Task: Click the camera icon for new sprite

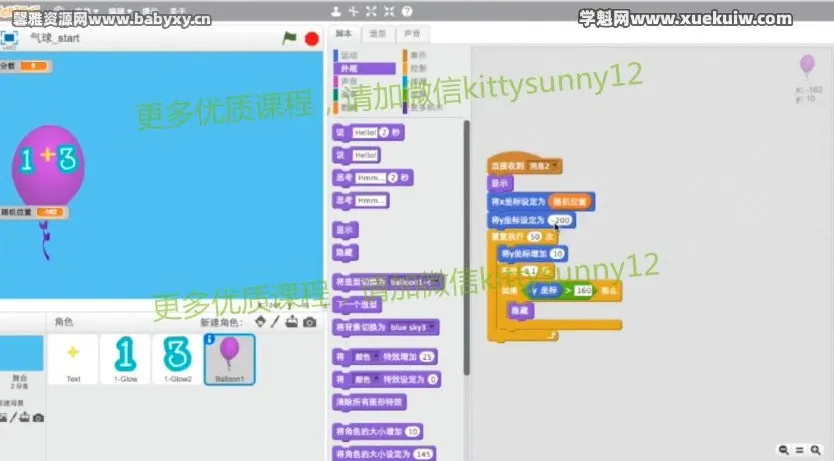Action: pyautogui.click(x=310, y=322)
